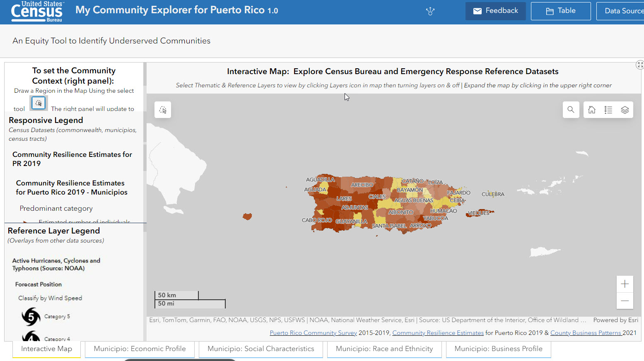Switch to Municipio: Social Characteristics tab
Image resolution: width=644 pixels, height=361 pixels.
260,349
